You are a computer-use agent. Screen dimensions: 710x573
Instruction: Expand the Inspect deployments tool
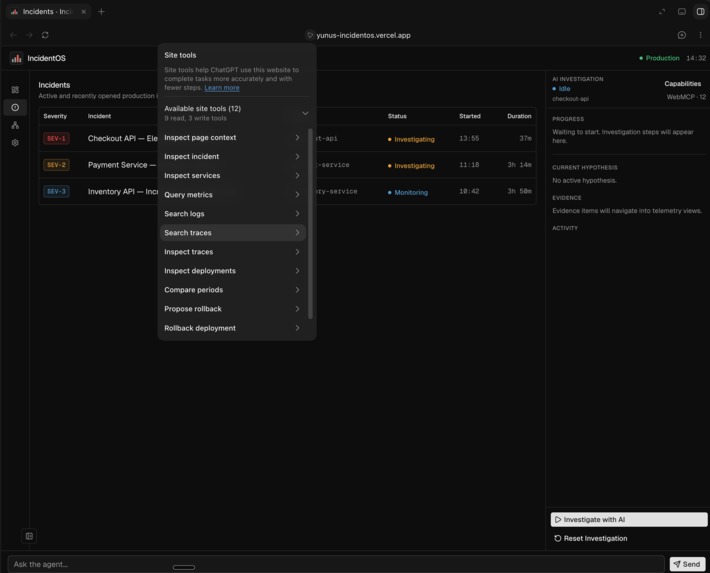tap(233, 271)
